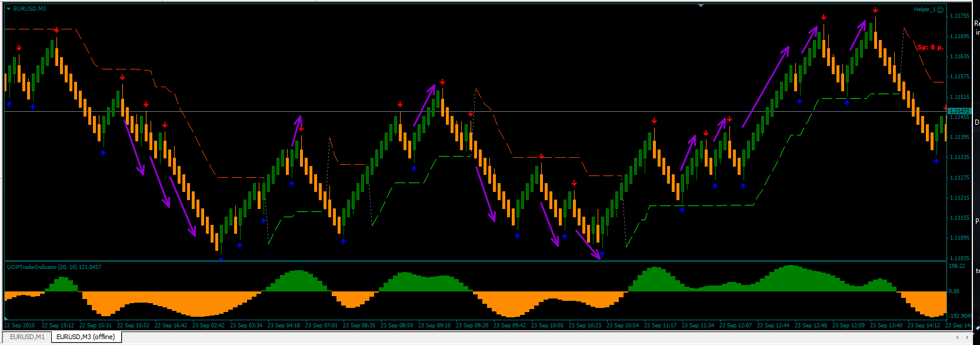Click the '22 Sep 15:12' time axis label

click(x=58, y=326)
